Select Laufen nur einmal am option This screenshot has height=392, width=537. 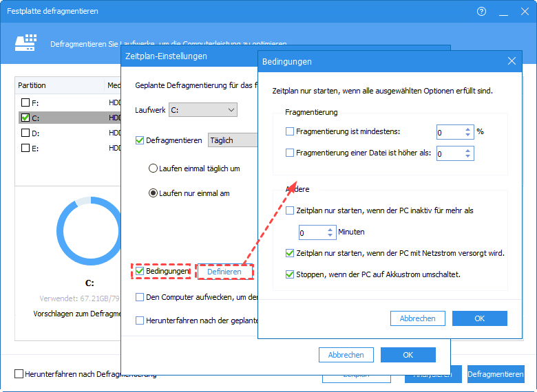coord(154,193)
